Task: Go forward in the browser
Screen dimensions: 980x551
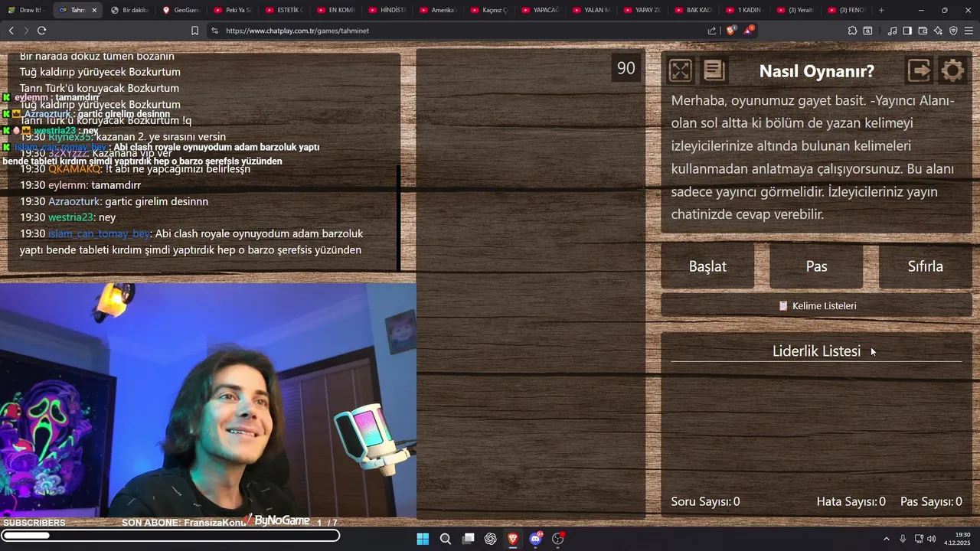Action: [26, 31]
